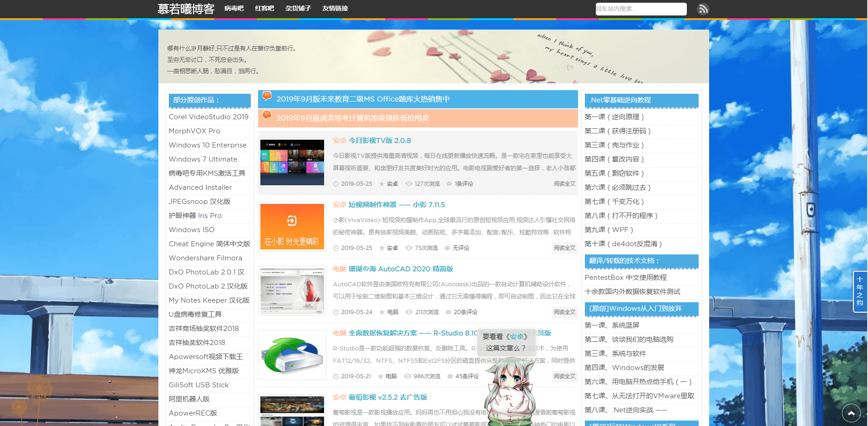Go to 友情链接 in navigation bar

pos(335,9)
